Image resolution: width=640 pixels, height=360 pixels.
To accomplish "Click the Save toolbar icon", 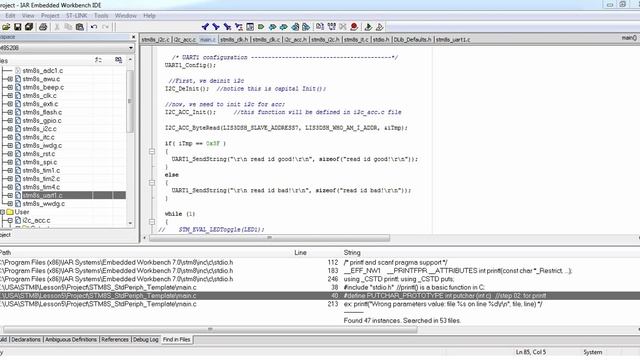I will [x=18, y=27].
